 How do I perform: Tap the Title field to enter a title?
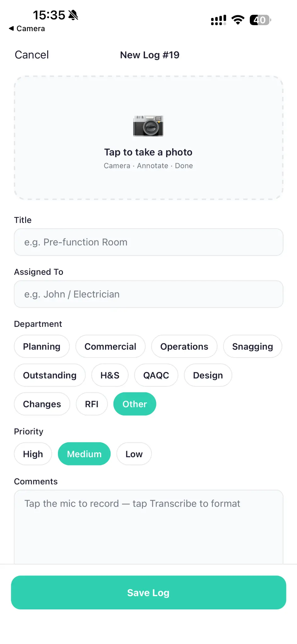[x=148, y=242]
